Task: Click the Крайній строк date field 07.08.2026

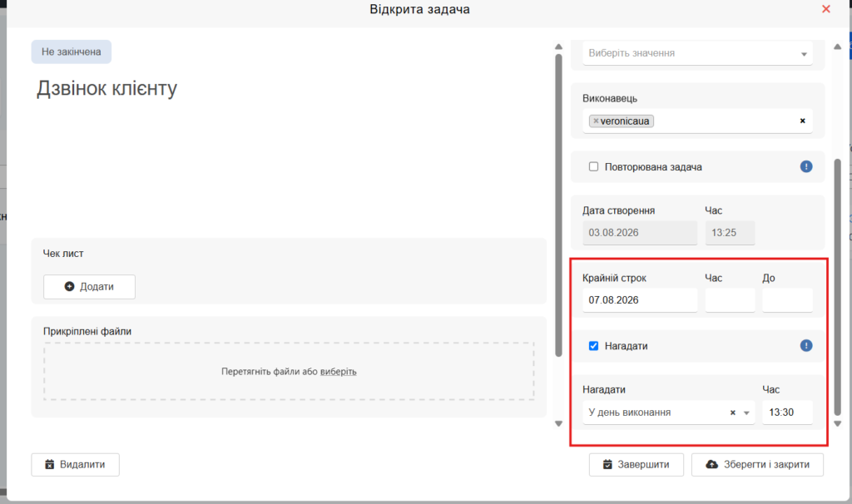Action: 640,300
